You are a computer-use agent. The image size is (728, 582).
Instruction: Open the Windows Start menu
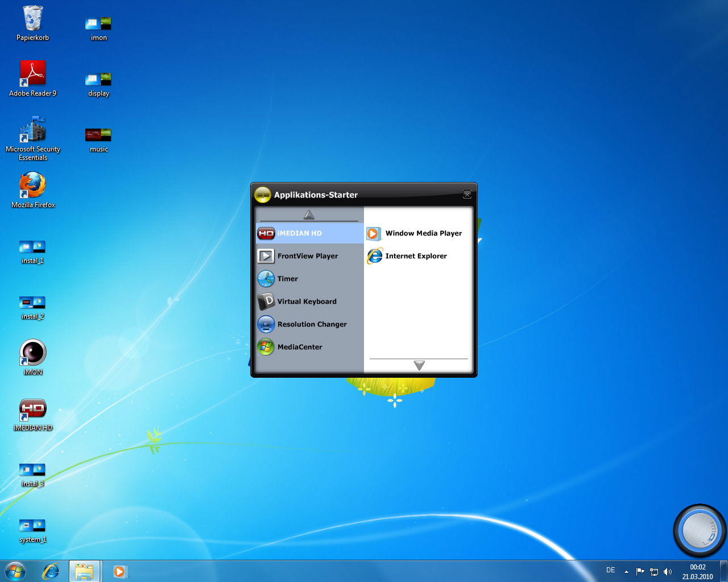click(x=15, y=571)
